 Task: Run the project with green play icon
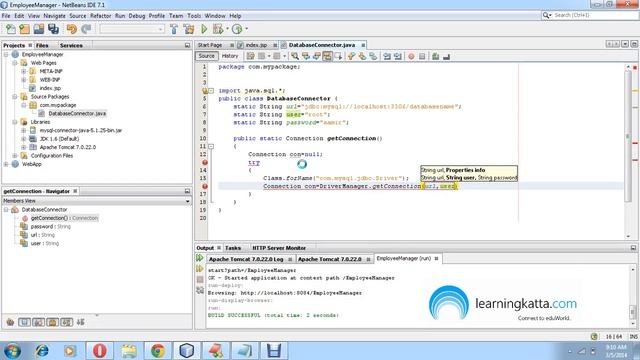[x=204, y=29]
